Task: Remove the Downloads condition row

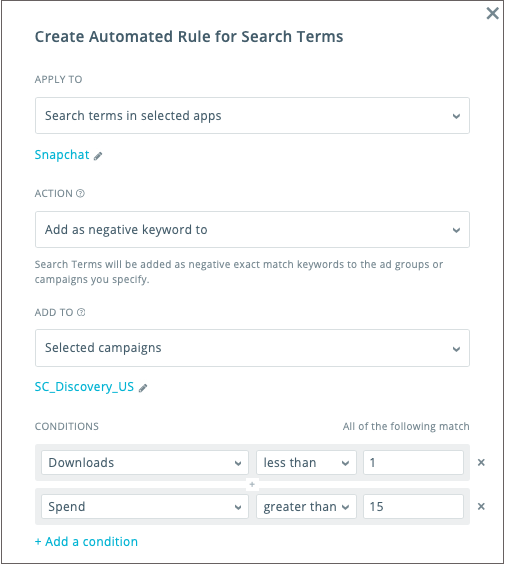Action: 481,462
